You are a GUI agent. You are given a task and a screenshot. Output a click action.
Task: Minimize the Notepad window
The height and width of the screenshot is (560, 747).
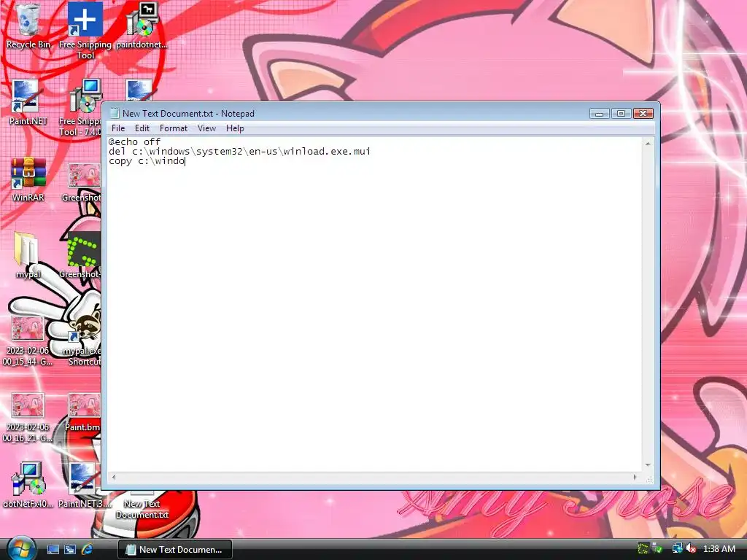[600, 113]
